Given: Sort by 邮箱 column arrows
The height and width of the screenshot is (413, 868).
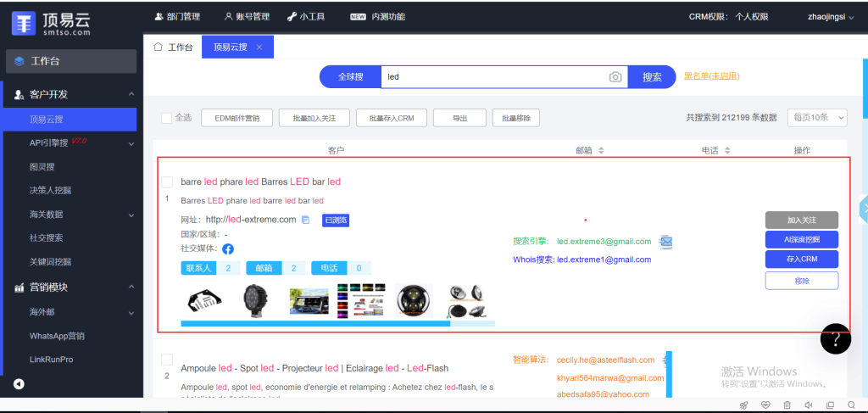Looking at the screenshot, I should [x=601, y=151].
